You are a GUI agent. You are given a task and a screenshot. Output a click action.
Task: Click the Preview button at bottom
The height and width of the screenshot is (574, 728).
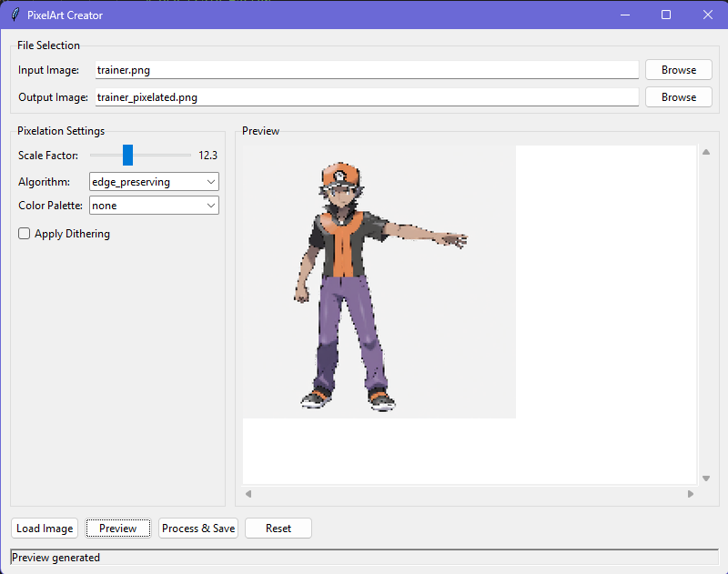click(x=118, y=528)
